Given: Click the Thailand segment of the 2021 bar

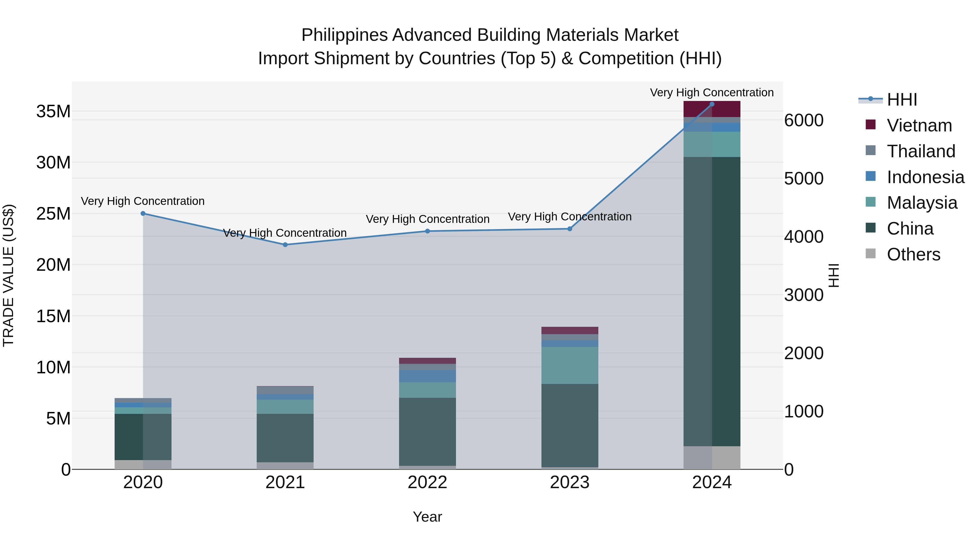Looking at the screenshot, I should pyautogui.click(x=285, y=390).
